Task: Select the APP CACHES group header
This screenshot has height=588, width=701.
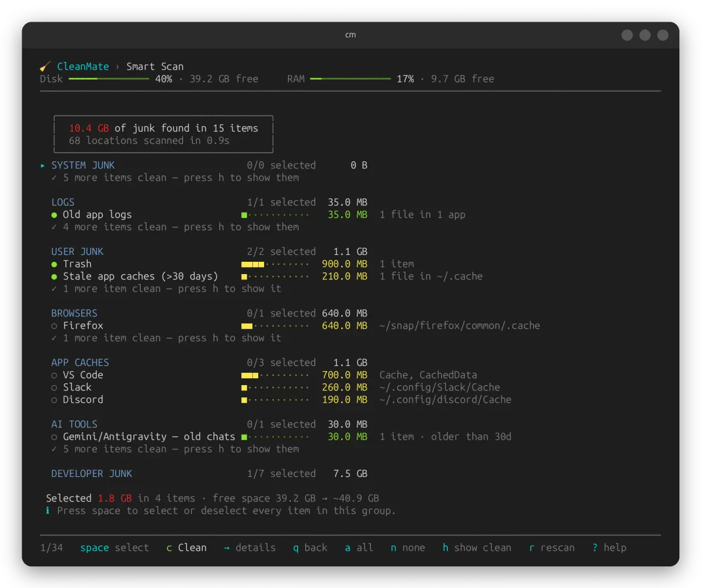Action: 80,362
